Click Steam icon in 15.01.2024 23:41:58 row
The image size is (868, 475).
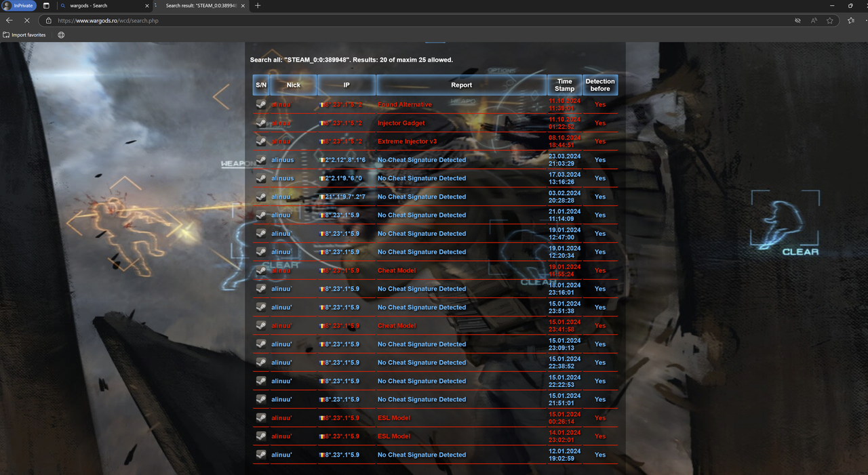point(261,325)
